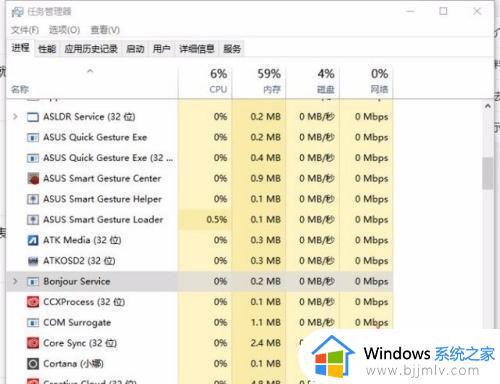Click the Task Manager title bar icon
The height and width of the screenshot is (384, 500).
pyautogui.click(x=17, y=12)
